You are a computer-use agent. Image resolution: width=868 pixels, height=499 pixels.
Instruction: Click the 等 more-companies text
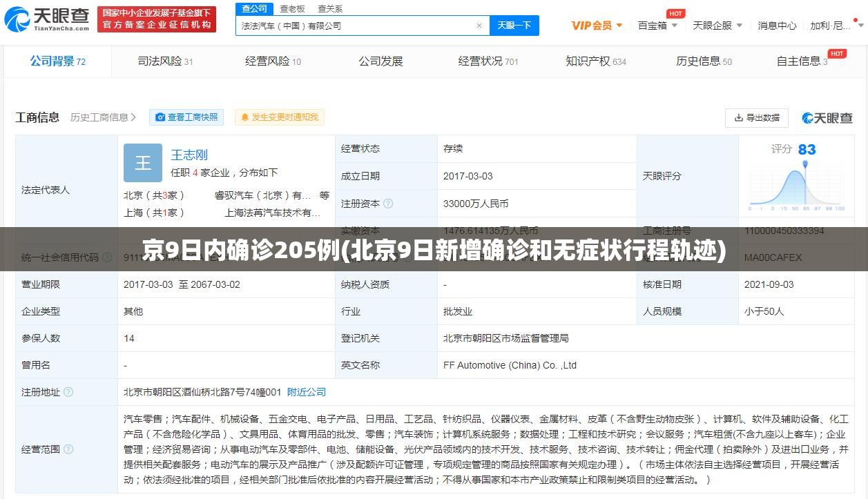[325, 195]
